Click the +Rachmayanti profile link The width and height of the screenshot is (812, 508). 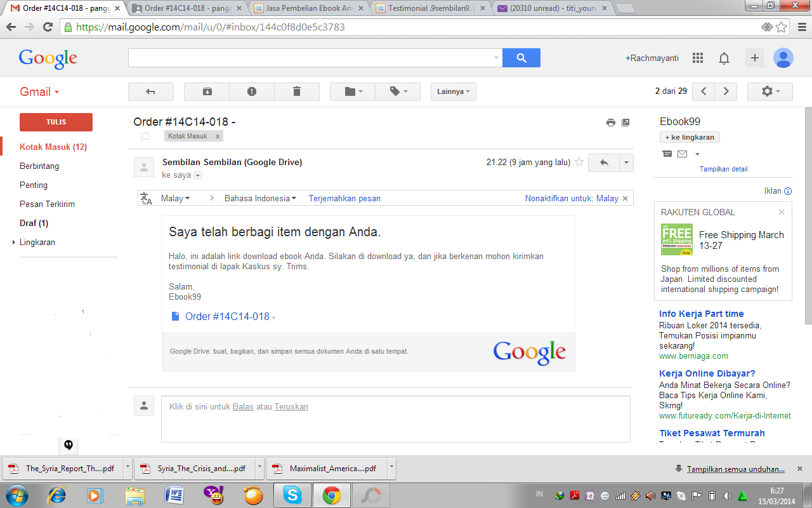click(652, 58)
